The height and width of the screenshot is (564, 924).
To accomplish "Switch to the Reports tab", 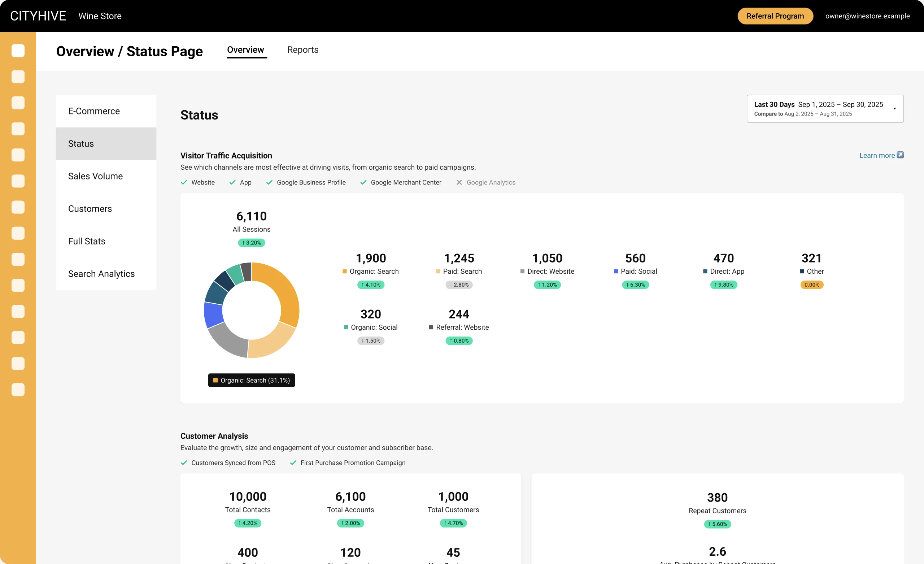I will (302, 49).
